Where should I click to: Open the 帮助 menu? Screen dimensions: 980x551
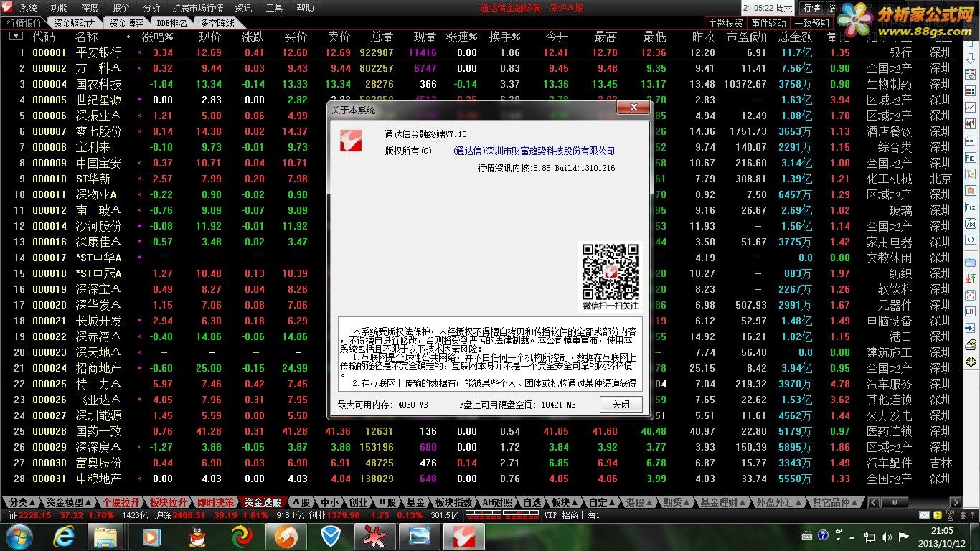click(x=305, y=8)
